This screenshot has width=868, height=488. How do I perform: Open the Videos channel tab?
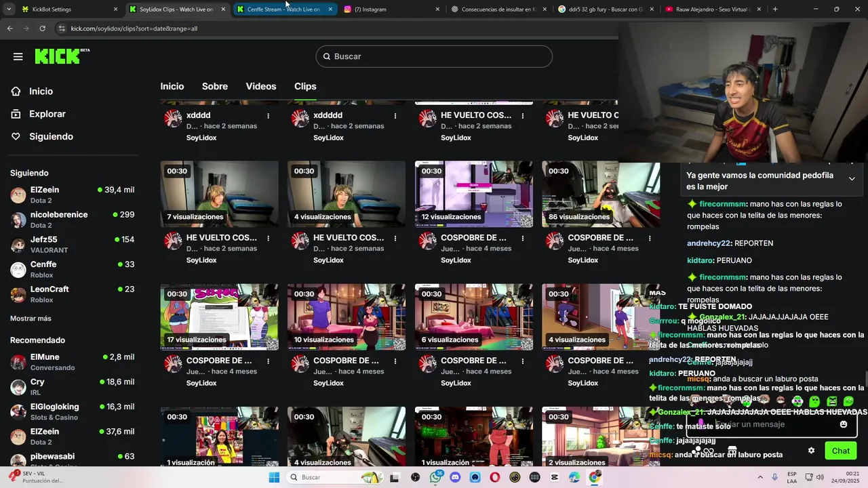pyautogui.click(x=261, y=87)
